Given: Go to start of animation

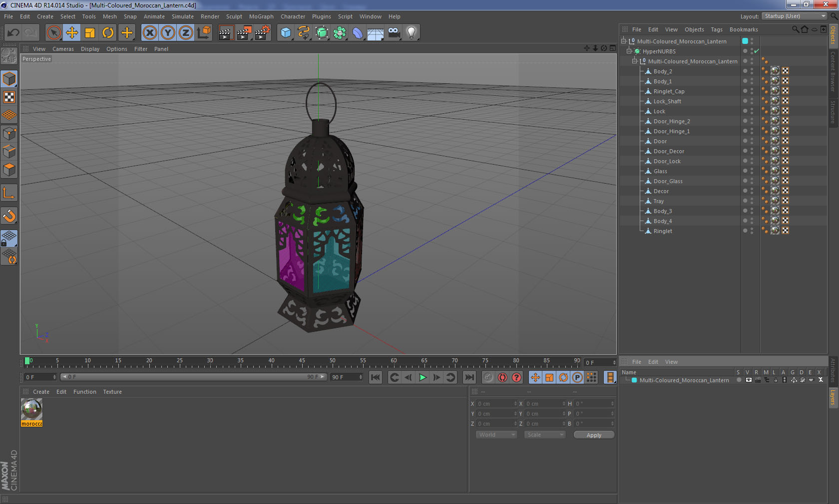Looking at the screenshot, I should point(376,377).
